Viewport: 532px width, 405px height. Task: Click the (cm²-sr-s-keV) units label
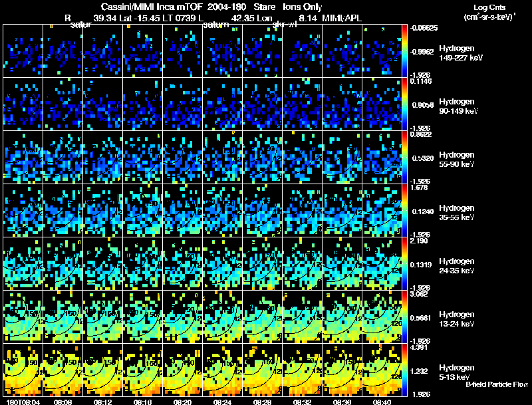pos(489,17)
